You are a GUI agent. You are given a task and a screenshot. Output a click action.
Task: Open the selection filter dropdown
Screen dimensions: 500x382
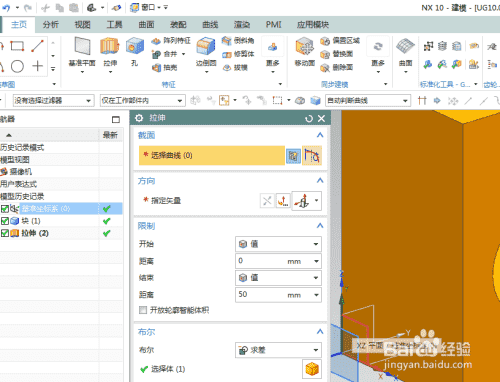pyautogui.click(x=53, y=100)
